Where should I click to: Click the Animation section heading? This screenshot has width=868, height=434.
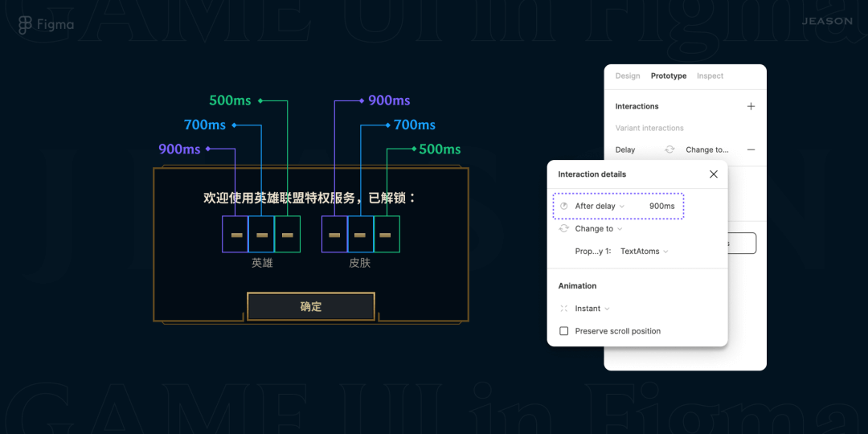point(577,285)
